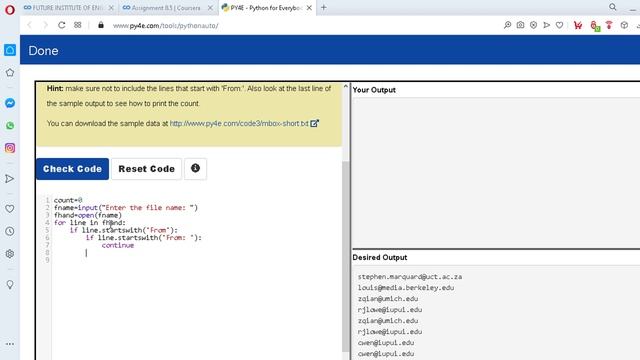Click stephen.marquard@uct.ac.za in desired output
Viewport: 640px width, 360px height.
pyautogui.click(x=410, y=277)
